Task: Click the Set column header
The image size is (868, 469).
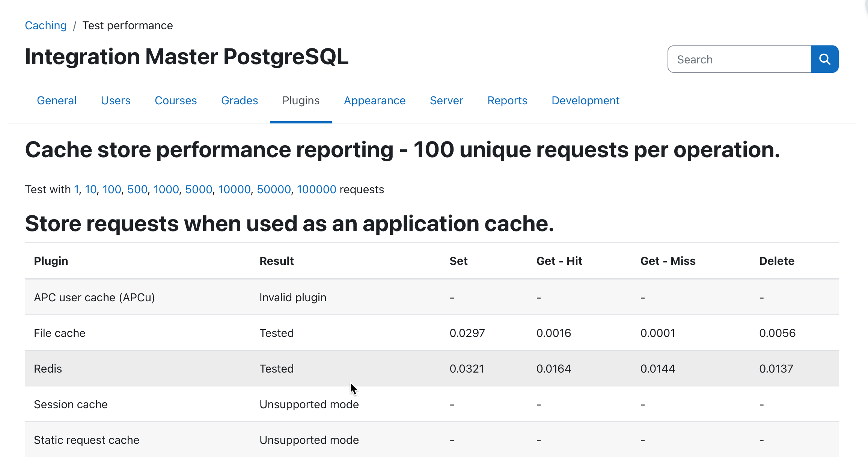Action: 458,261
